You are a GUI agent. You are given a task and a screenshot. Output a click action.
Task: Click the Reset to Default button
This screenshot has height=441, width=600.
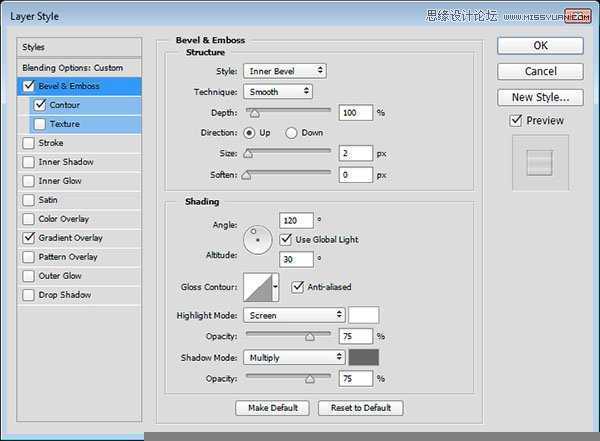pos(360,408)
